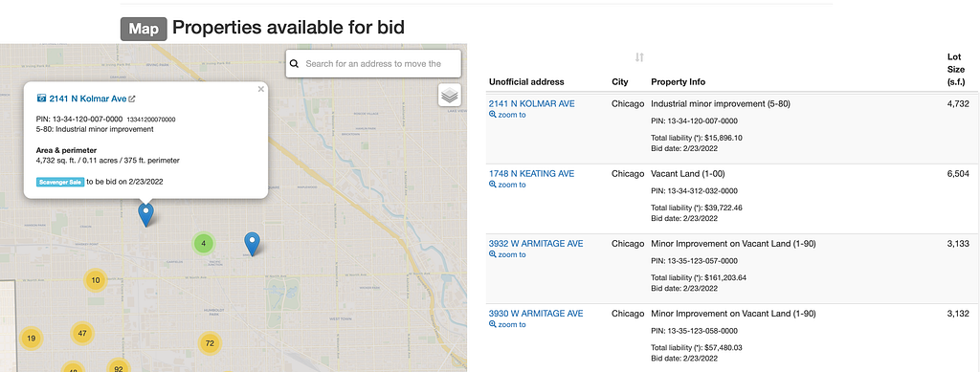980x372 pixels.
Task: Zoom to 1748 N KEATING AVE
Action: click(507, 185)
